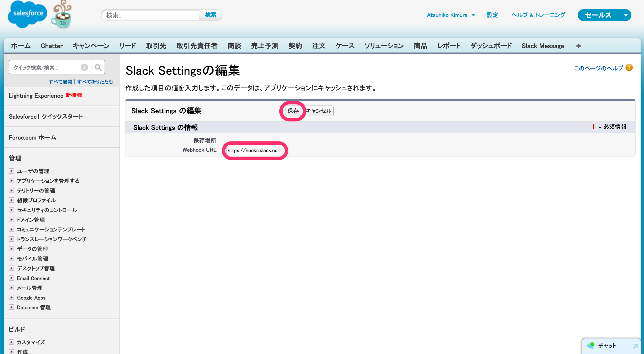Open the ホーム tab
644x354 pixels.
click(21, 46)
